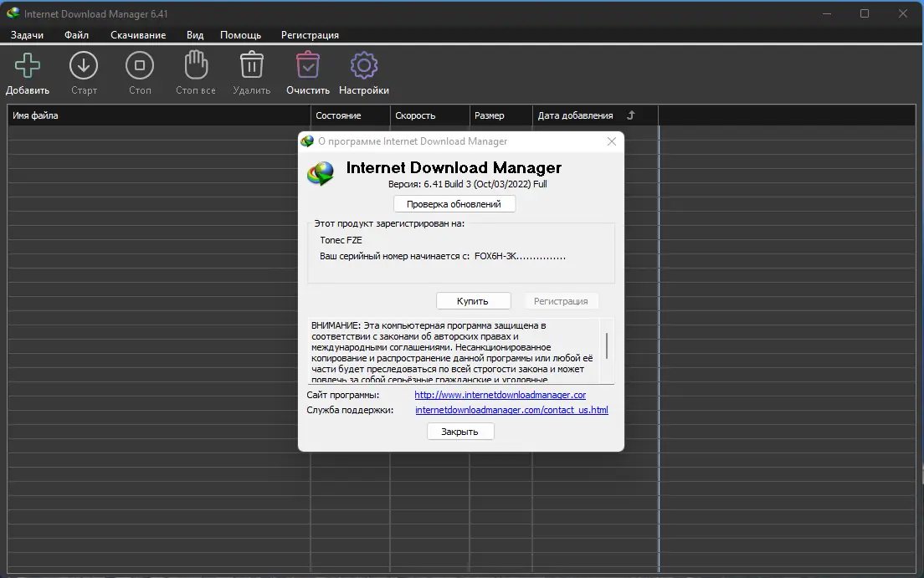Click the Удалить trash icon
924x578 pixels.
tap(251, 64)
